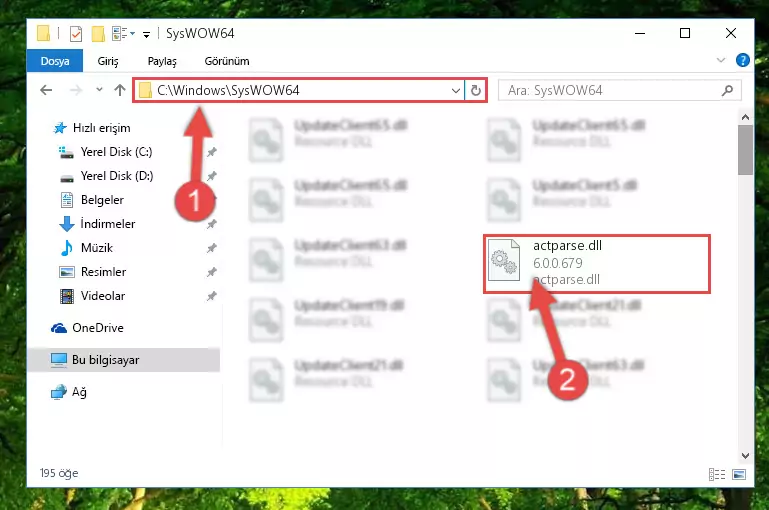Select the actparse.dll file icon
Image resolution: width=769 pixels, height=510 pixels.
[x=504, y=260]
